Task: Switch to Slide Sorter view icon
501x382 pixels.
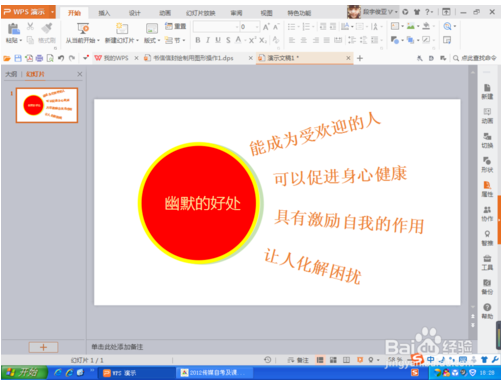Action: point(333,360)
